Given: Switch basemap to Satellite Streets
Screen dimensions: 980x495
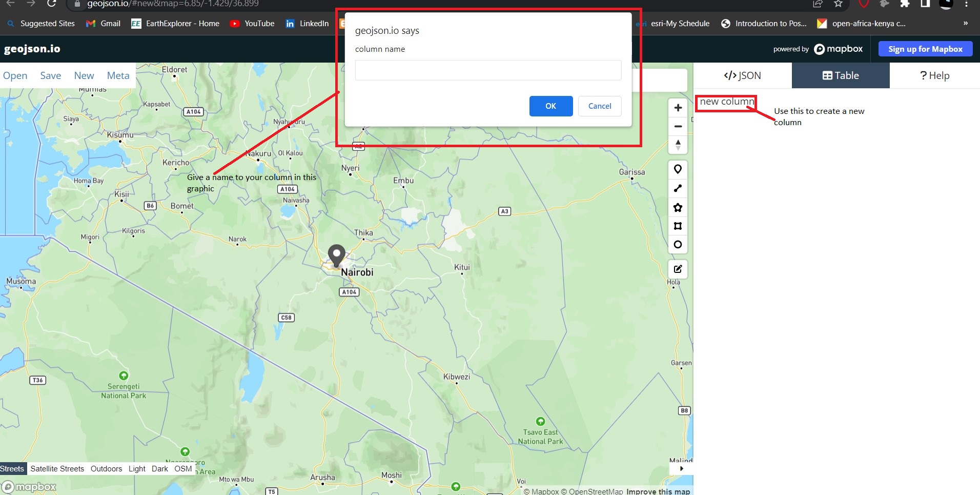Looking at the screenshot, I should (x=57, y=469).
